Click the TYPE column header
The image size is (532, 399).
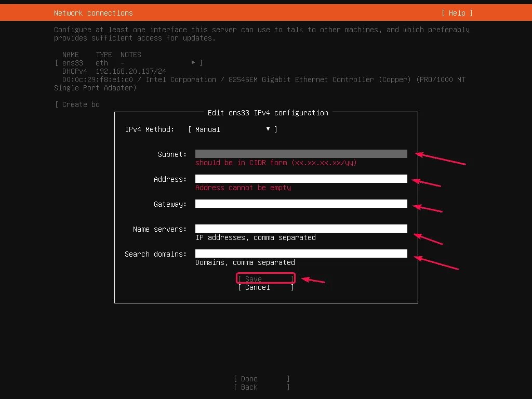pos(103,55)
